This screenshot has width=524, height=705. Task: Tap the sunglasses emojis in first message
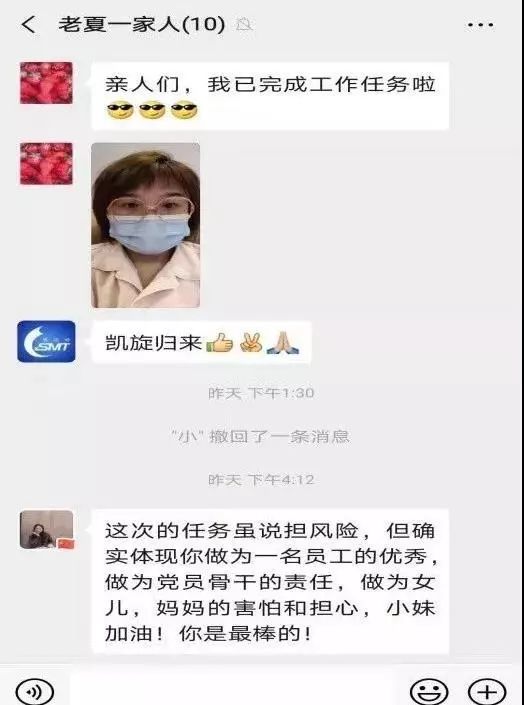152,111
